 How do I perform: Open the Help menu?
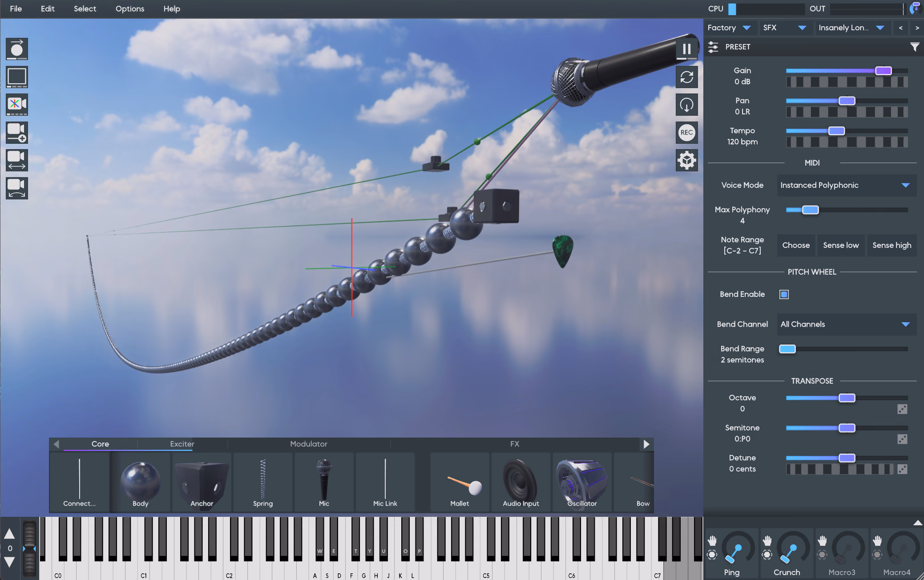click(172, 9)
